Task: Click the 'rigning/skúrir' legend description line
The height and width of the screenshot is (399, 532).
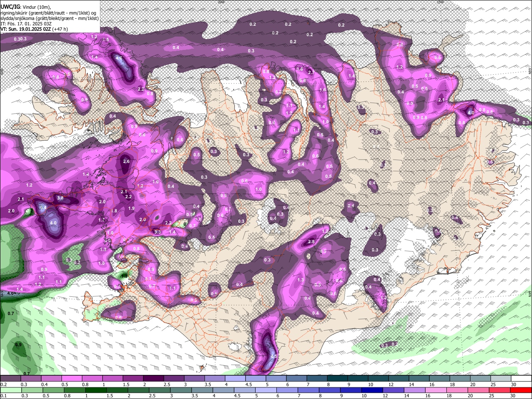Action: [x=48, y=13]
